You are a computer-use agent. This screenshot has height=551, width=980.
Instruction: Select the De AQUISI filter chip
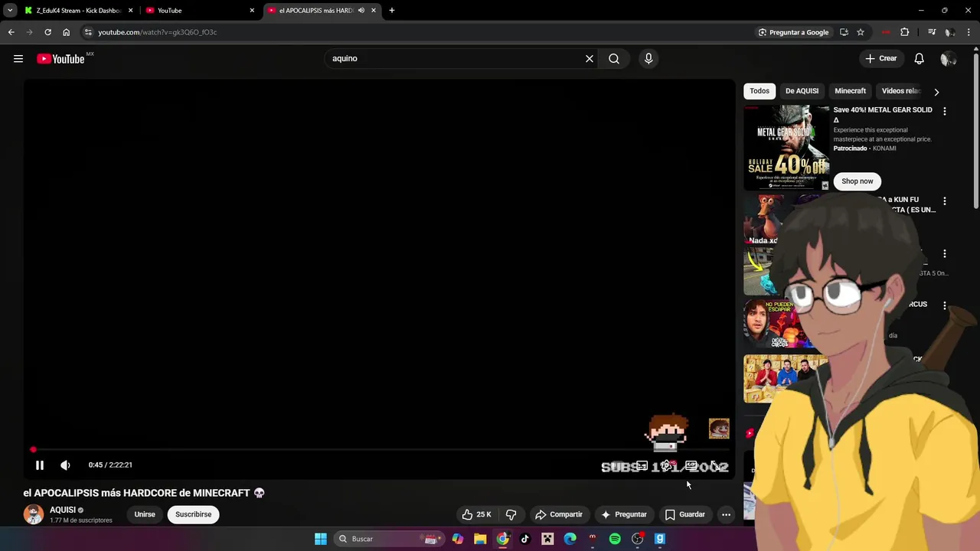pos(802,91)
